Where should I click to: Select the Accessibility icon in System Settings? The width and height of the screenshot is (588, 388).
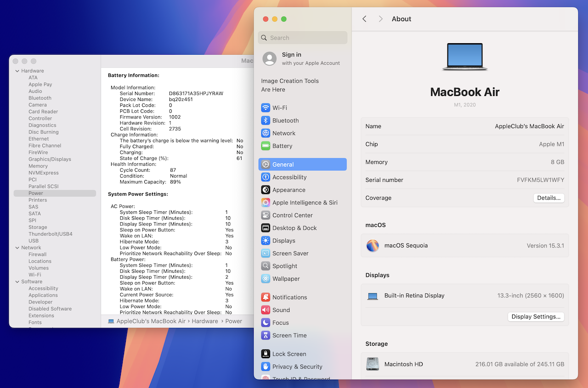tap(266, 177)
